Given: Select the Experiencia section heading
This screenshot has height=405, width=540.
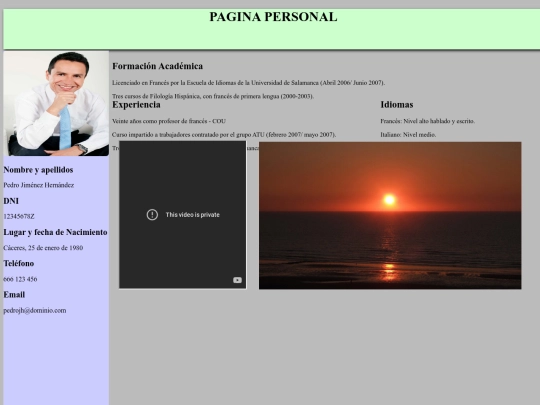Looking at the screenshot, I should pyautogui.click(x=136, y=105).
